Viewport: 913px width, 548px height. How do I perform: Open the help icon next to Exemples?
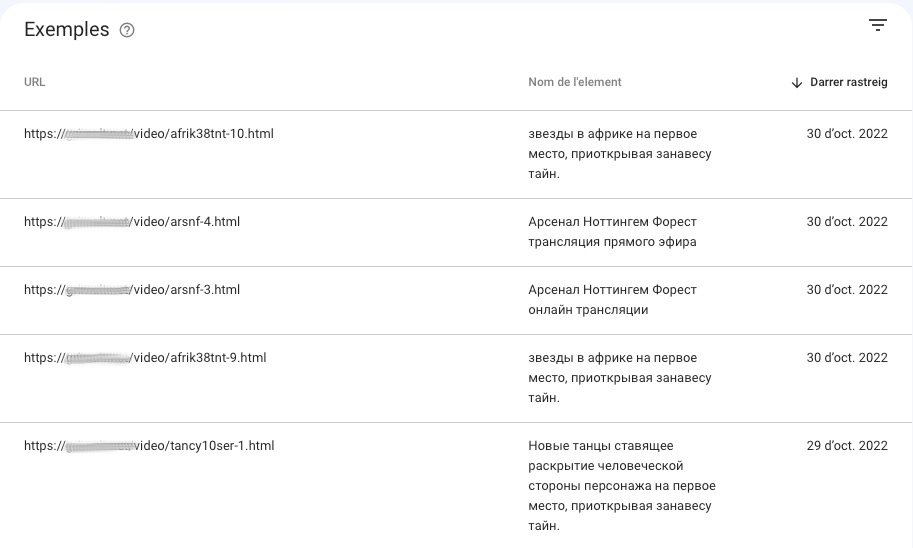coord(127,30)
